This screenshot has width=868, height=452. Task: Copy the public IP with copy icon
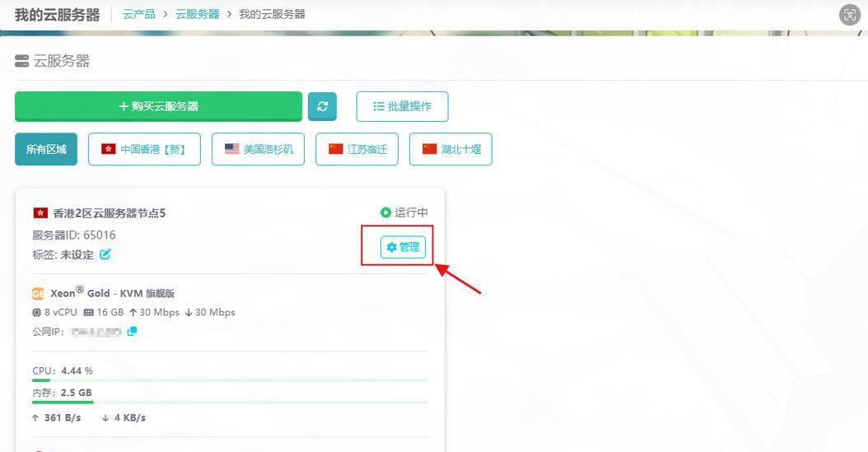pyautogui.click(x=132, y=332)
